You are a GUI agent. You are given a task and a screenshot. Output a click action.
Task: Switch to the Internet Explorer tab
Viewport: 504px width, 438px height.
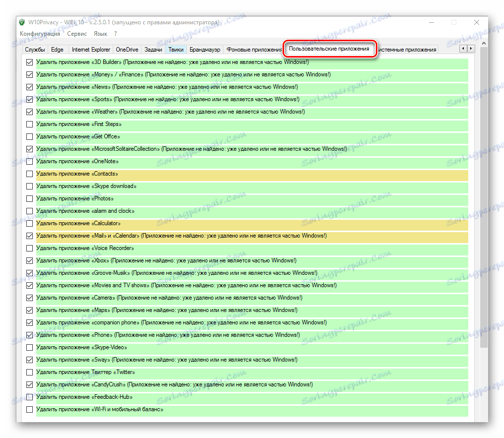click(91, 50)
